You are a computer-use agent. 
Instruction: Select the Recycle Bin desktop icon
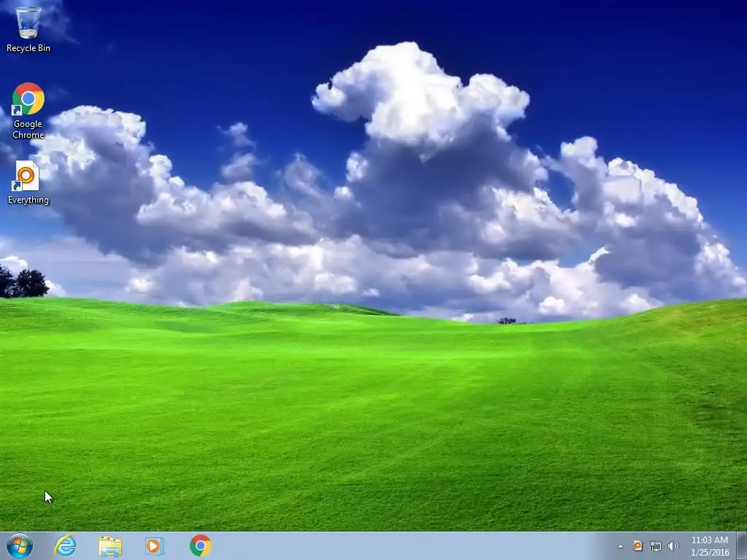(x=28, y=28)
